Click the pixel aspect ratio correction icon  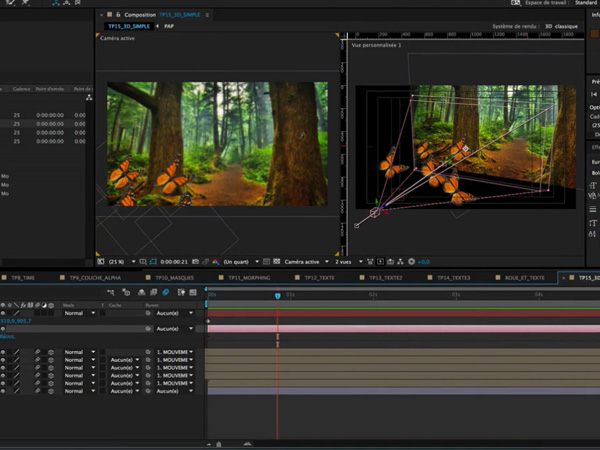(370, 262)
